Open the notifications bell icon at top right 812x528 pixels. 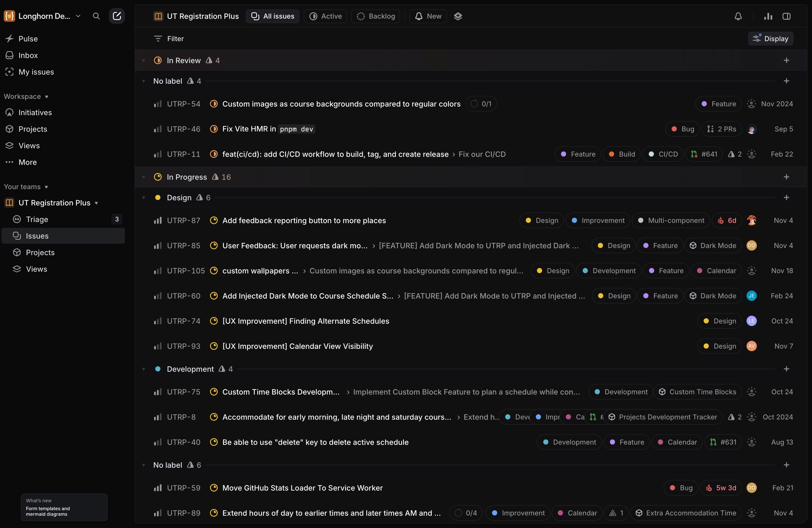[x=738, y=16]
